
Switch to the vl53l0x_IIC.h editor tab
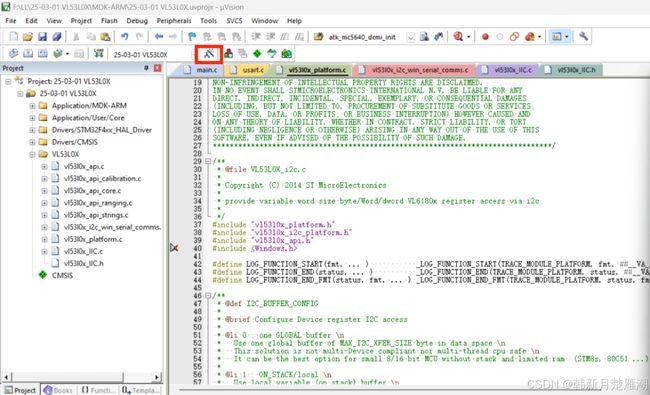pyautogui.click(x=572, y=70)
